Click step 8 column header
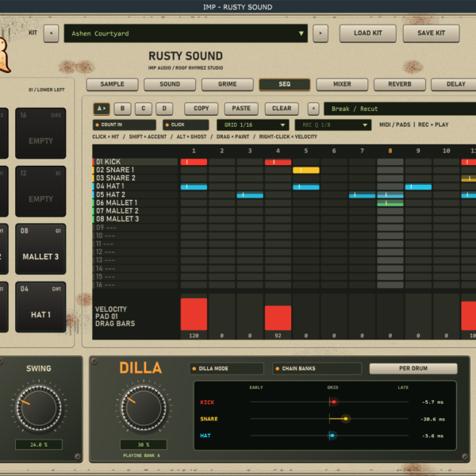This screenshot has width=476, height=476. click(390, 151)
